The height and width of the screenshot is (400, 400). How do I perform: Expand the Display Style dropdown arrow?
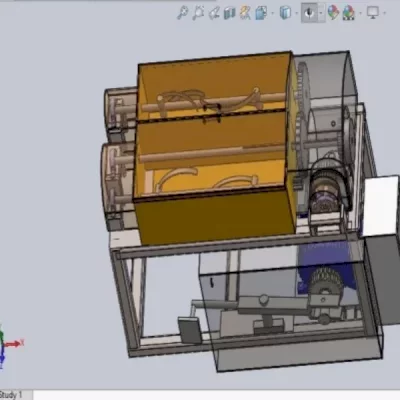[x=297, y=13]
